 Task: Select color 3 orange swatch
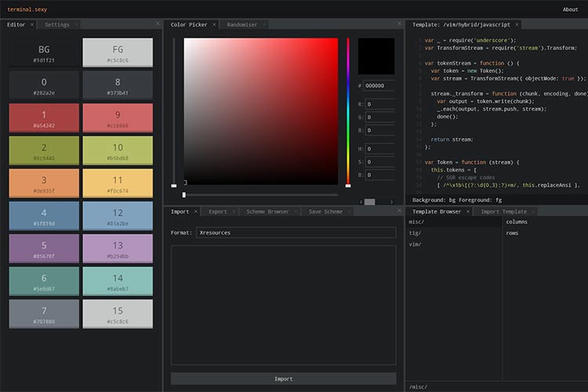(44, 183)
